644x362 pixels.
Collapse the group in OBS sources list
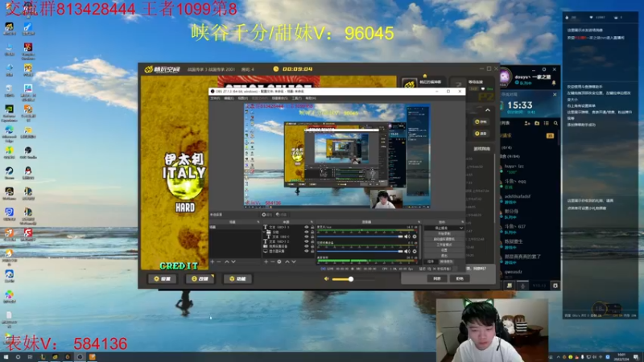pyautogui.click(x=265, y=232)
